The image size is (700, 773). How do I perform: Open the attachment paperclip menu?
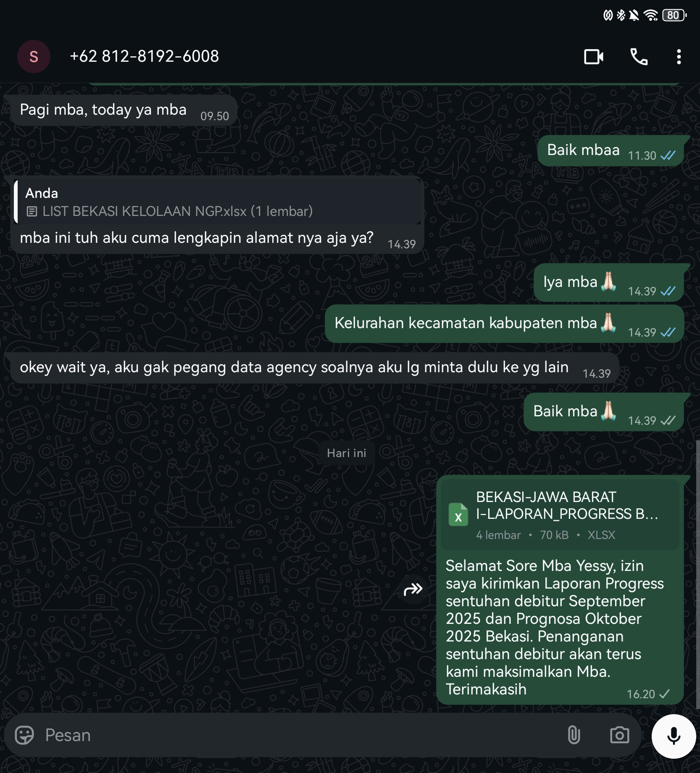pyautogui.click(x=574, y=735)
